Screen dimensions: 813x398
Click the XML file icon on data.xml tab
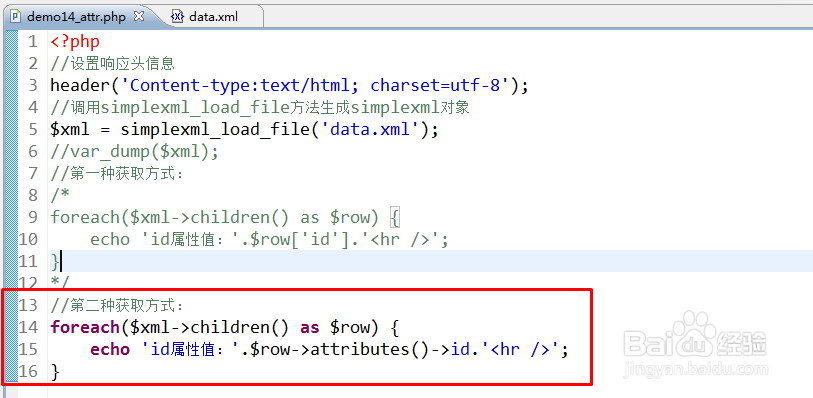click(x=177, y=17)
